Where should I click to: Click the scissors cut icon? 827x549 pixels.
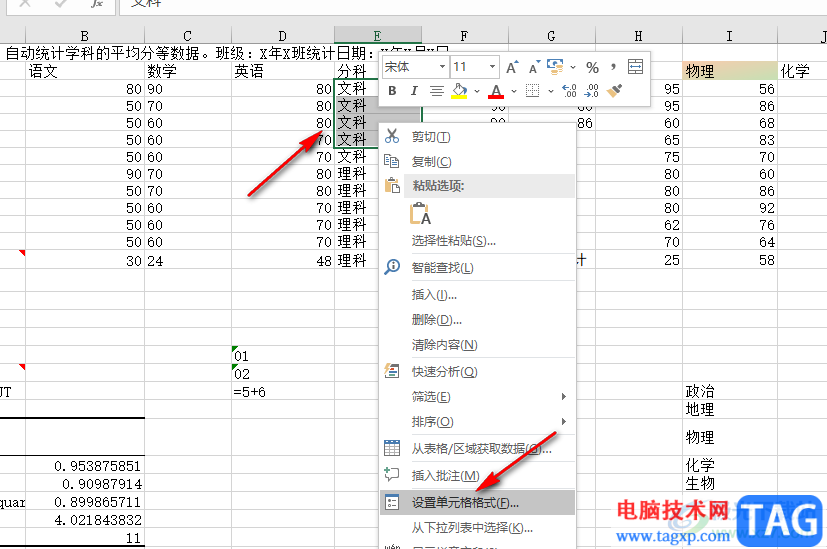pos(392,136)
